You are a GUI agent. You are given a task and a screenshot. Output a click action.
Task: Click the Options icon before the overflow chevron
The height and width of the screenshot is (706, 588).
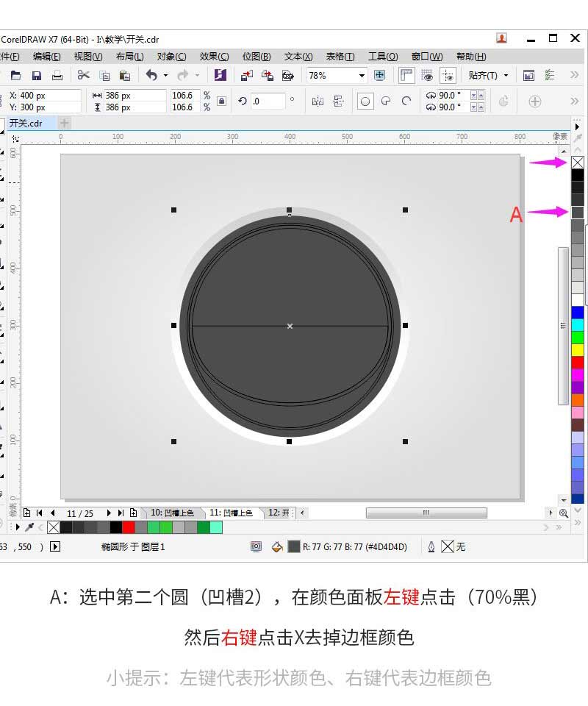click(550, 75)
